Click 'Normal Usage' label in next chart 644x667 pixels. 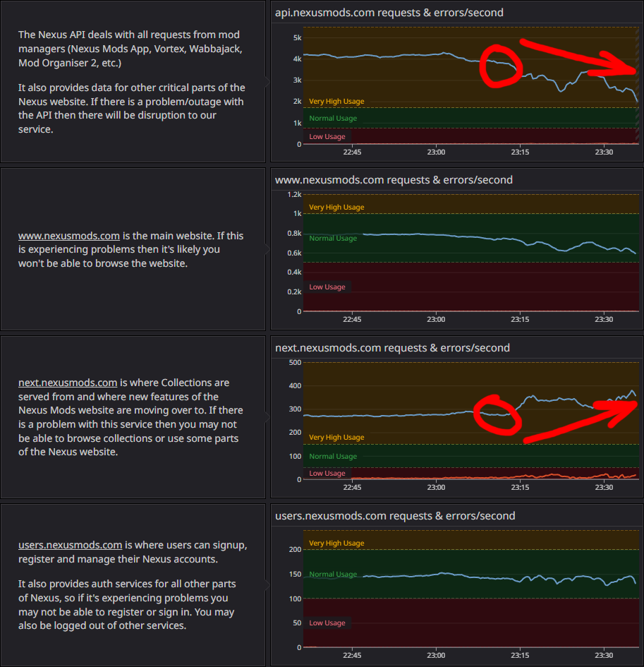(333, 457)
